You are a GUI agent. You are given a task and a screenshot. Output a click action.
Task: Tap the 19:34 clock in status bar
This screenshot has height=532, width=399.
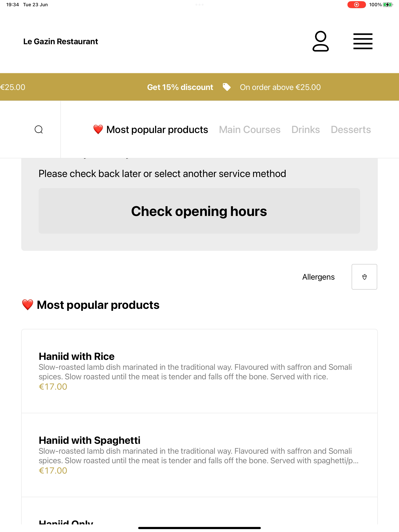click(12, 4)
